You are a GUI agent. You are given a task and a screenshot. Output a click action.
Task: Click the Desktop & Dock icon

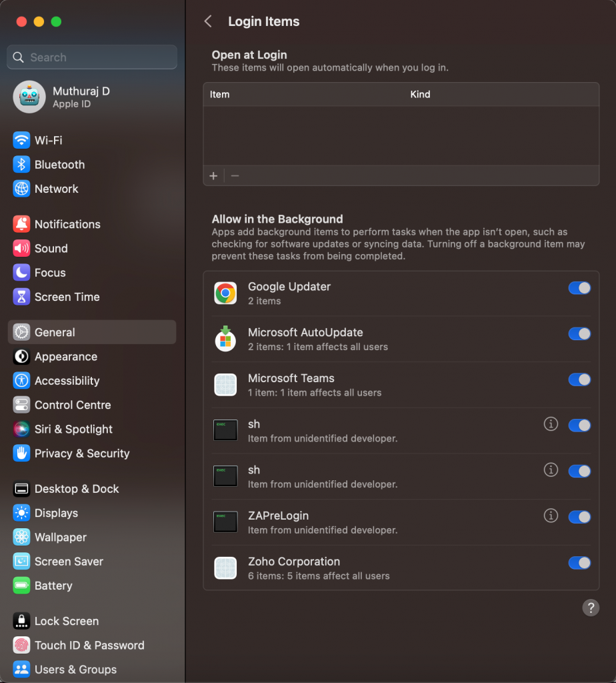pyautogui.click(x=21, y=489)
